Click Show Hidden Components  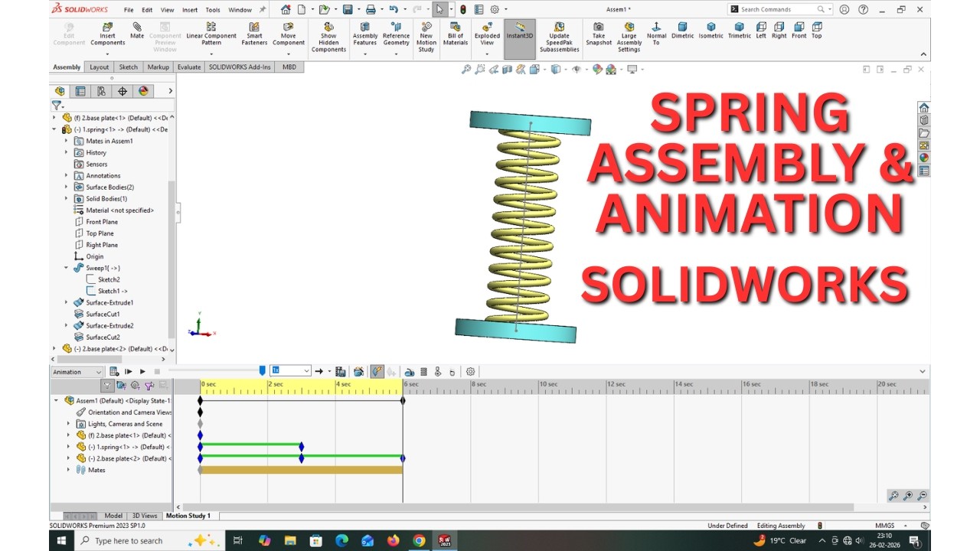coord(328,37)
